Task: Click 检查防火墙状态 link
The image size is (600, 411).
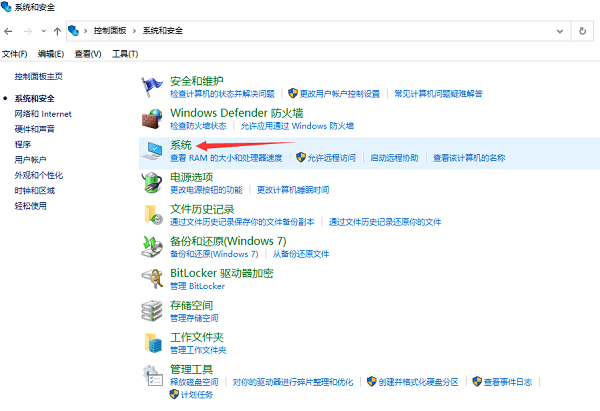Action: pyautogui.click(x=198, y=126)
